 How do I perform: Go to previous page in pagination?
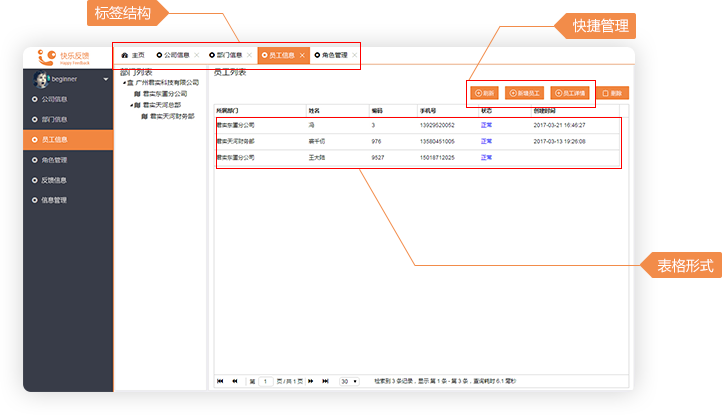click(x=235, y=381)
